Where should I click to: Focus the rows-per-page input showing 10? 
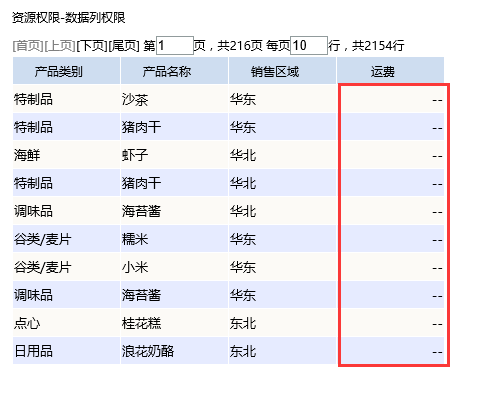coord(309,46)
